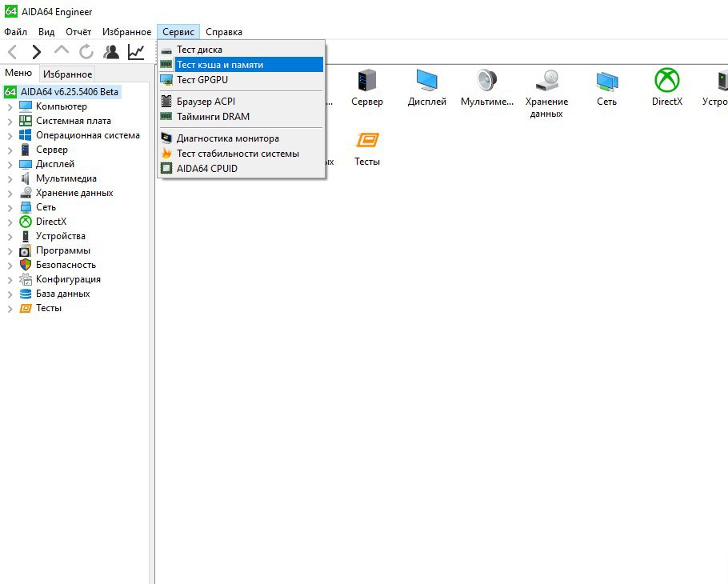Open the Сеть icon in main pane
728x584 pixels.
point(607,80)
